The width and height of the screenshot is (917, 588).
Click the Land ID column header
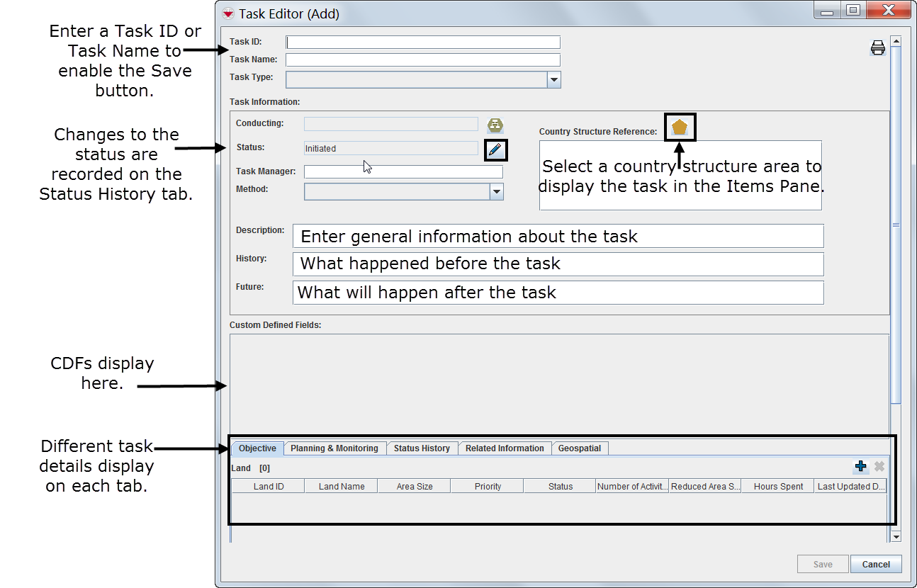click(269, 487)
